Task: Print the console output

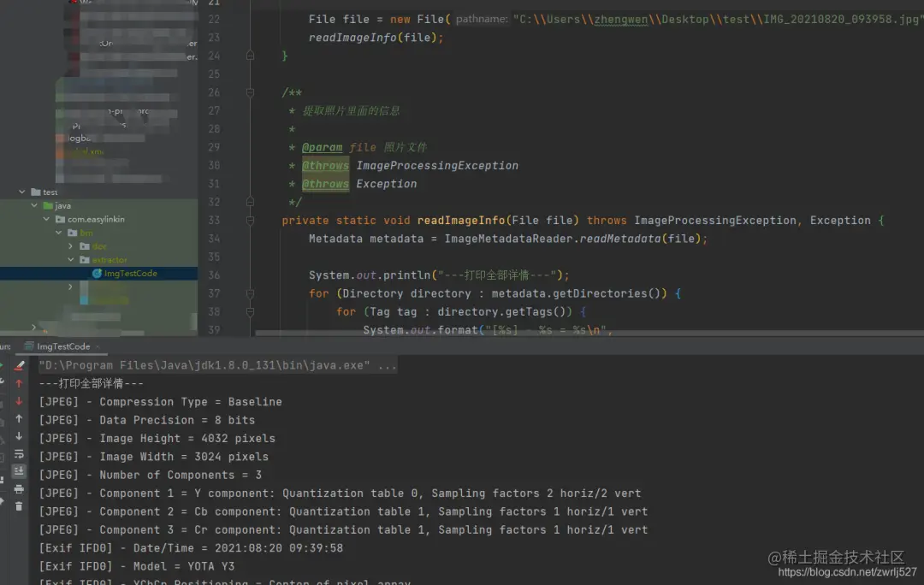Action: (19, 489)
